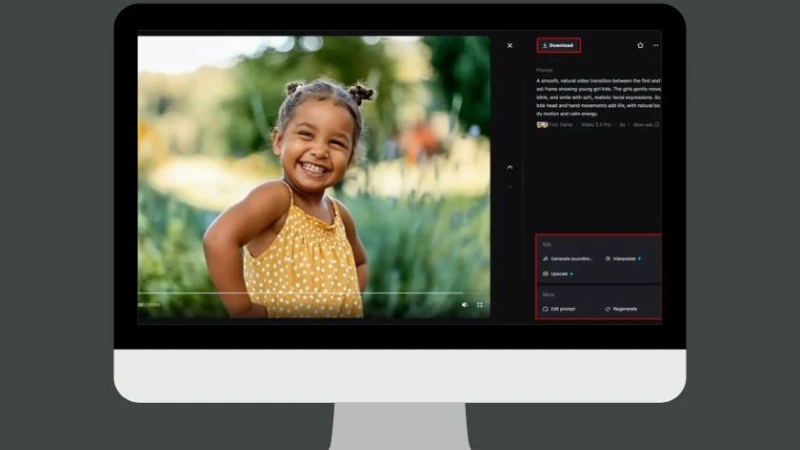The height and width of the screenshot is (450, 800).
Task: Go to the previous video with up chevron
Action: tap(510, 167)
